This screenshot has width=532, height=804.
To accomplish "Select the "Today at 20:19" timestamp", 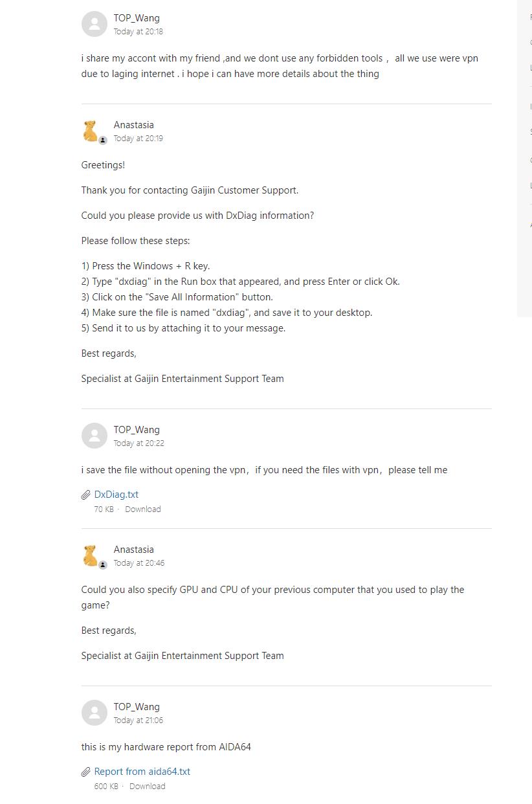I will (x=139, y=139).
